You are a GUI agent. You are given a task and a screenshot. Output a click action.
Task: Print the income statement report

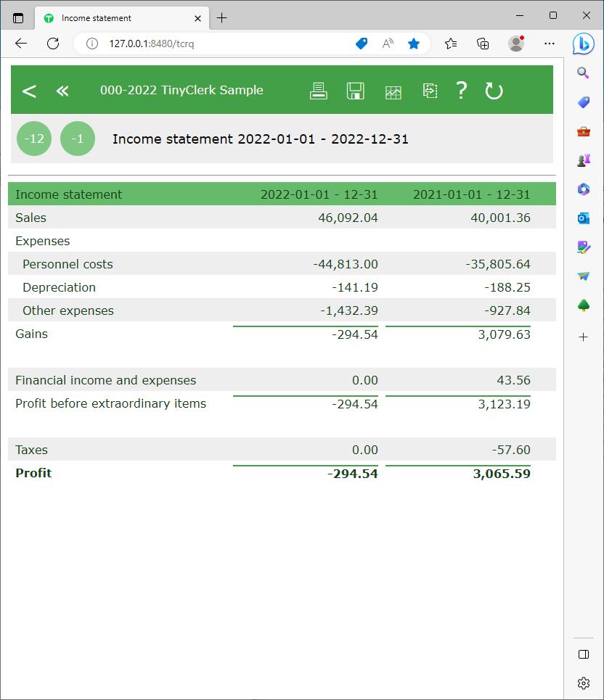click(x=318, y=91)
